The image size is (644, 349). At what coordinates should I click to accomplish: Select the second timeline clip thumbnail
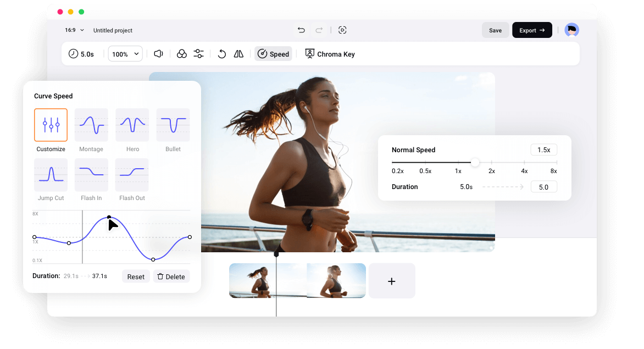point(336,281)
